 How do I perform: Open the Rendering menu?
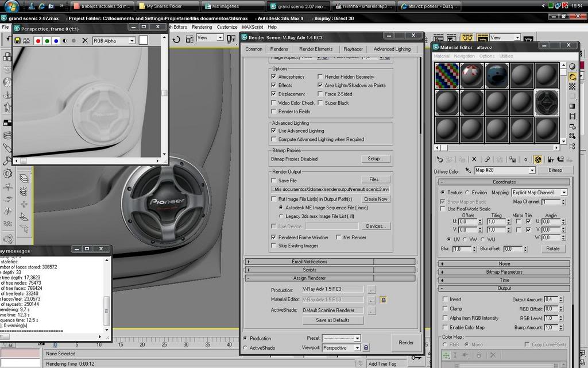tap(202, 27)
